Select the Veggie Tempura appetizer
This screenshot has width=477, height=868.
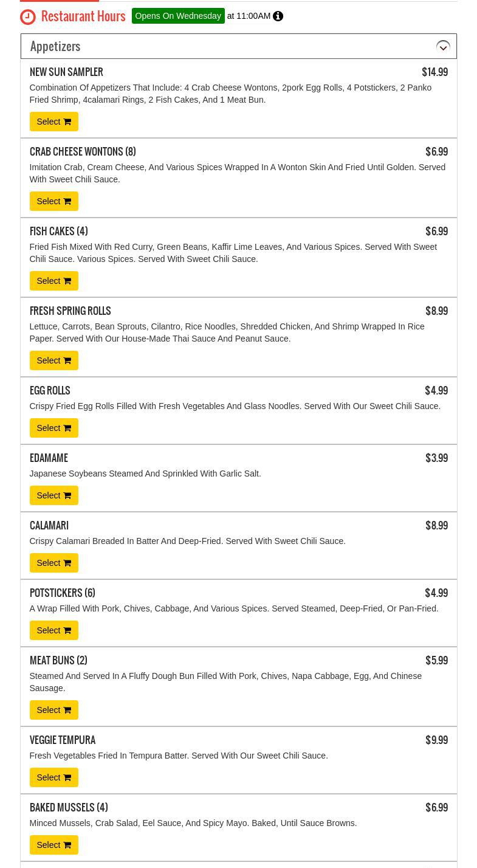click(53, 777)
